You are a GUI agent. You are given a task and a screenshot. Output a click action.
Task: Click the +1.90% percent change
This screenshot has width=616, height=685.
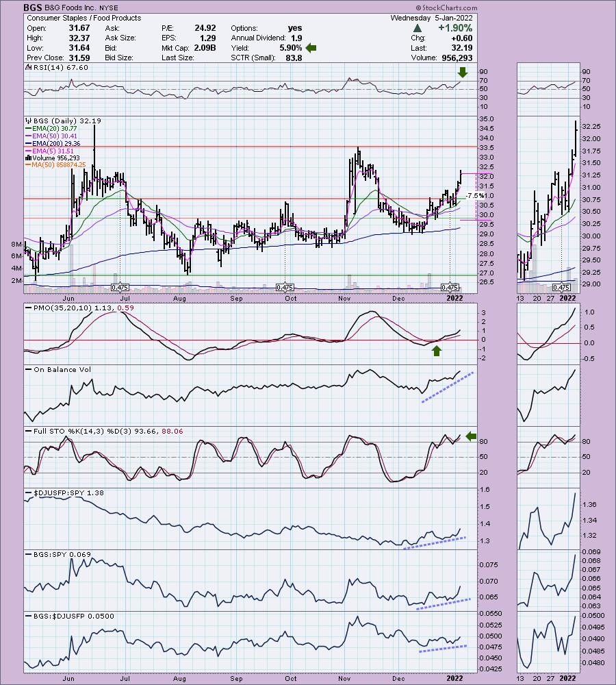[x=455, y=28]
